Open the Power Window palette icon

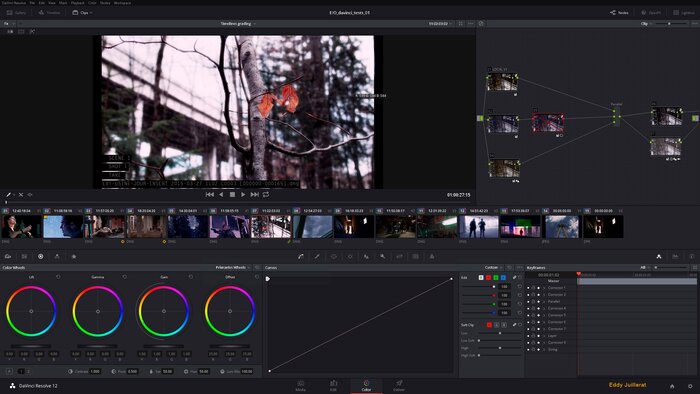tap(333, 257)
